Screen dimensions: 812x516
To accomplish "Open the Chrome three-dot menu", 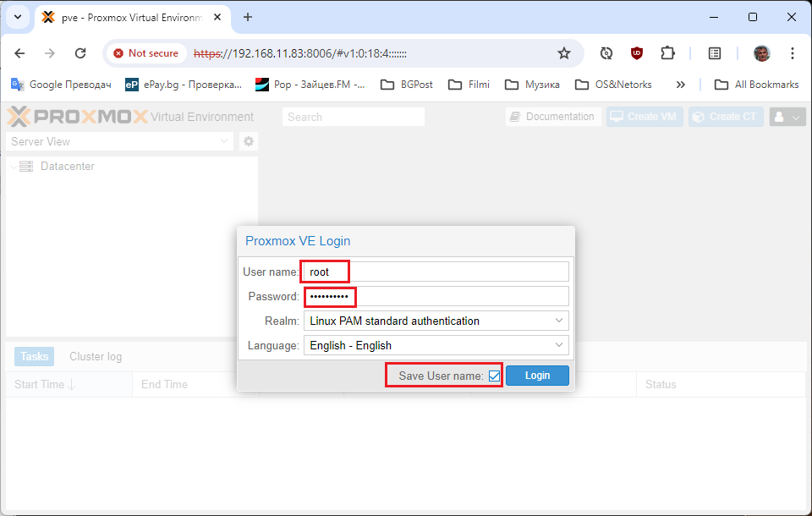I will tap(793, 53).
